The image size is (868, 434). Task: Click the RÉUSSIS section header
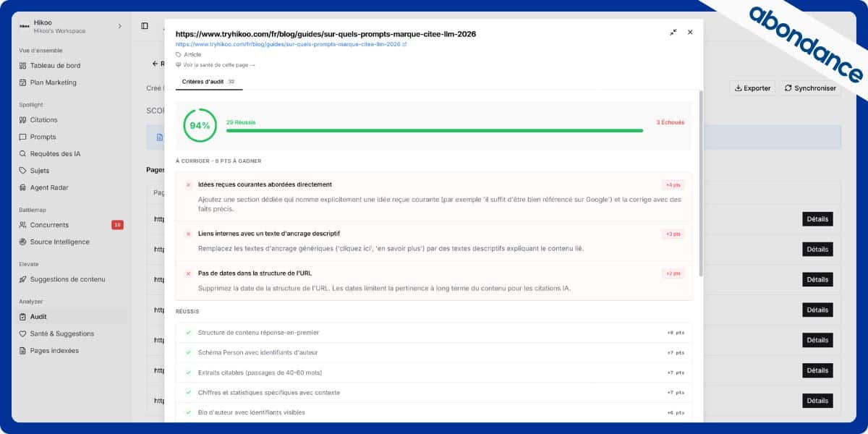coord(187,311)
